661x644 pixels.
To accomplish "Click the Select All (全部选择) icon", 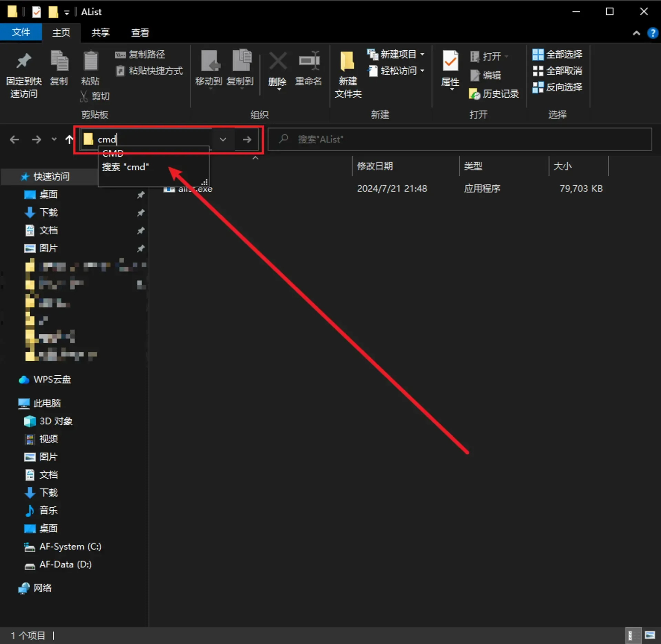I will tap(538, 54).
